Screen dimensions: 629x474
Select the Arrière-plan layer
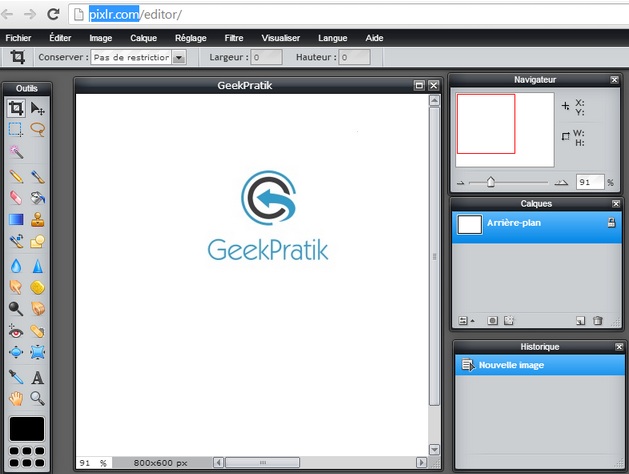tap(537, 227)
